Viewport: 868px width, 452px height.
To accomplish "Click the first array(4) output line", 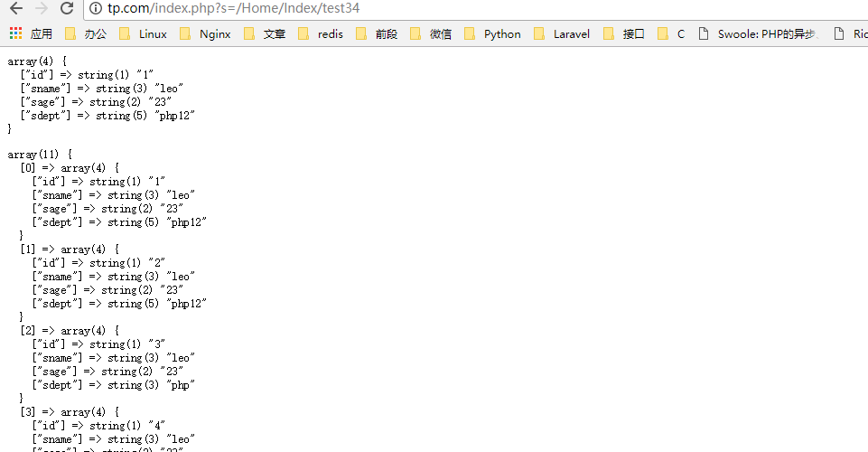I will click(x=37, y=61).
